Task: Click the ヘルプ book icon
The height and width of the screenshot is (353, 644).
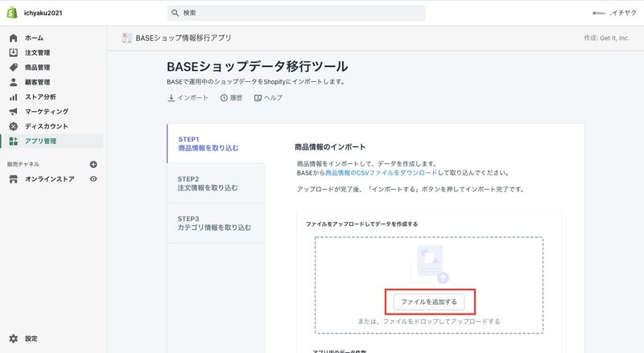Action: coord(258,98)
